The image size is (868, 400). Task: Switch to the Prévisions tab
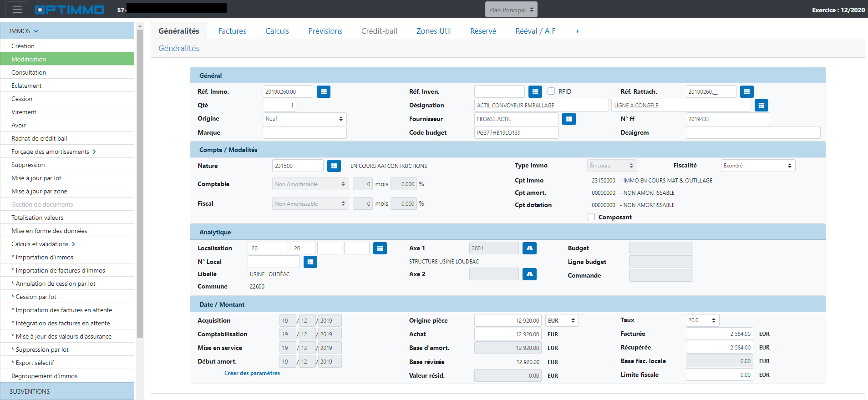point(325,31)
